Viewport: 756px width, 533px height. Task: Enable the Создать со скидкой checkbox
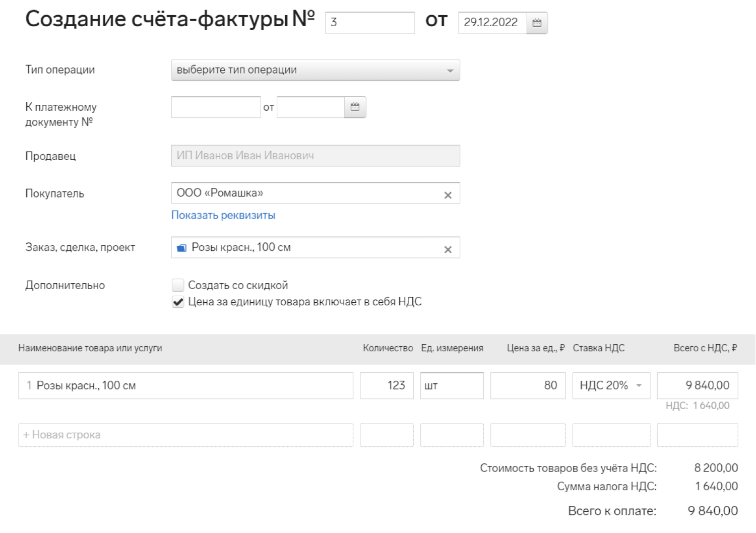click(x=178, y=285)
